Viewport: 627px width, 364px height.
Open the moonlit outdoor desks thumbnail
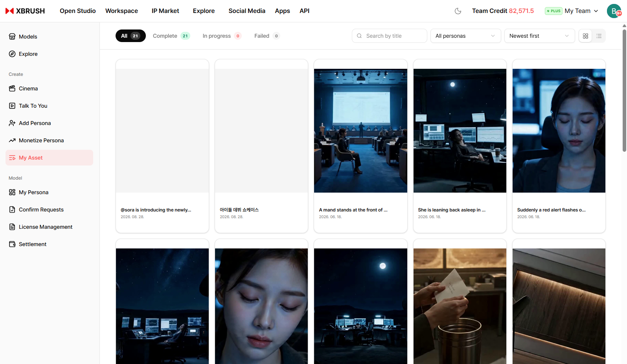[360, 306]
